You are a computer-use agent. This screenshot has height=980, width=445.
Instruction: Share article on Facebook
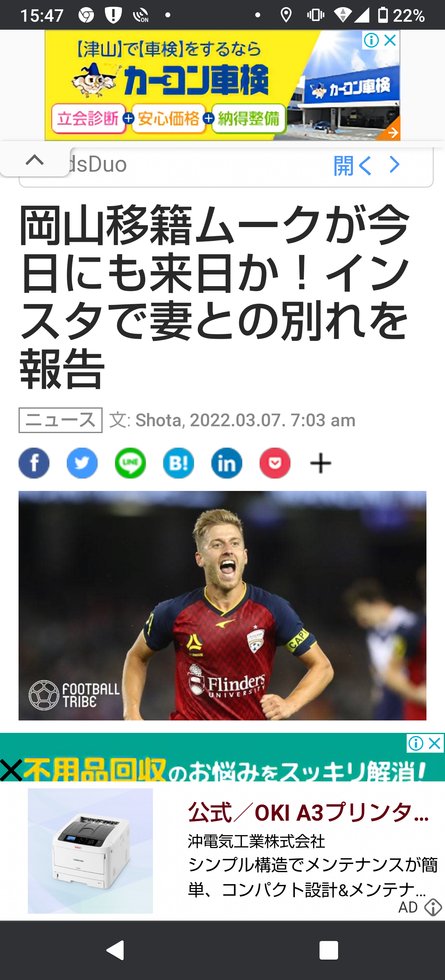pyautogui.click(x=34, y=463)
